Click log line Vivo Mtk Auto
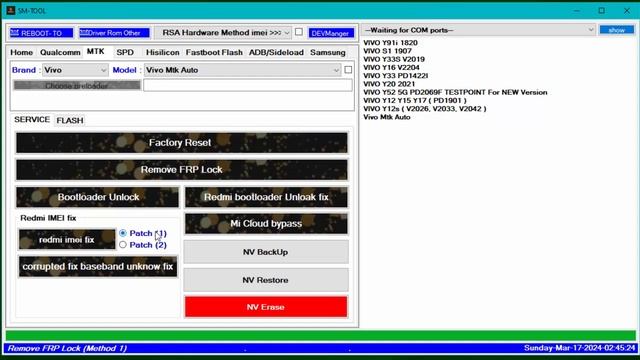Image resolution: width=640 pixels, height=360 pixels. [387, 117]
